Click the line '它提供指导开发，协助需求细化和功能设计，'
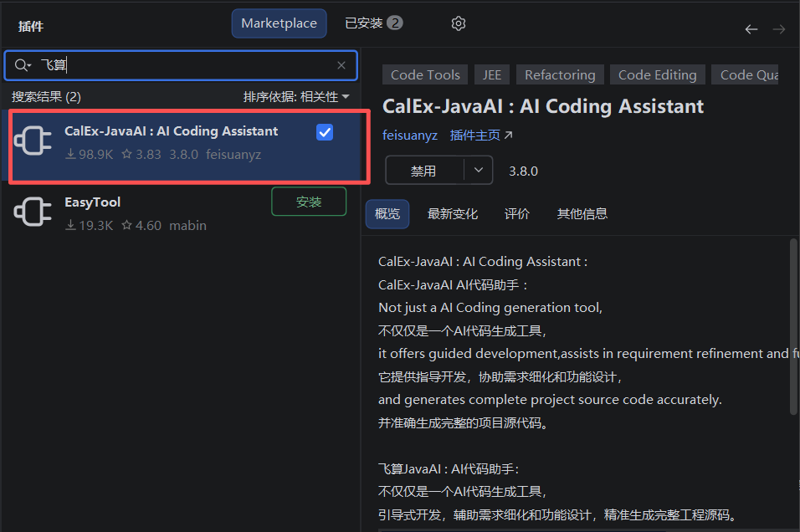 click(500, 377)
